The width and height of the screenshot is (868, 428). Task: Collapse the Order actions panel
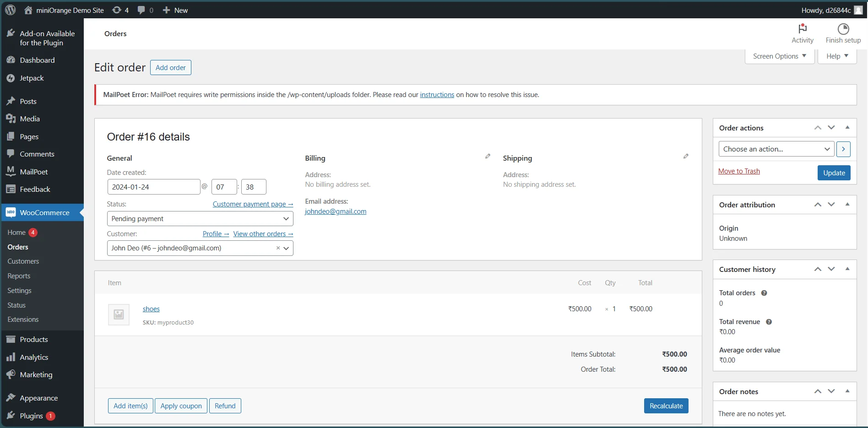tap(847, 128)
